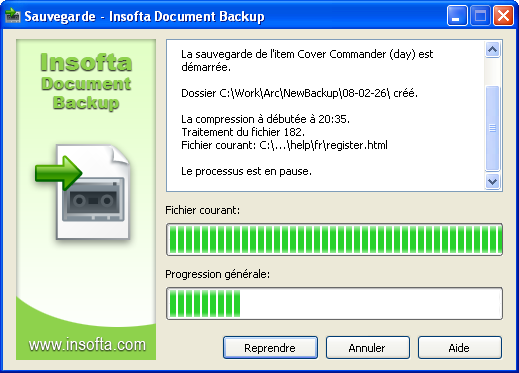The width and height of the screenshot is (519, 373).
Task: Click the 'Progression générale:' label
Action: point(218,274)
